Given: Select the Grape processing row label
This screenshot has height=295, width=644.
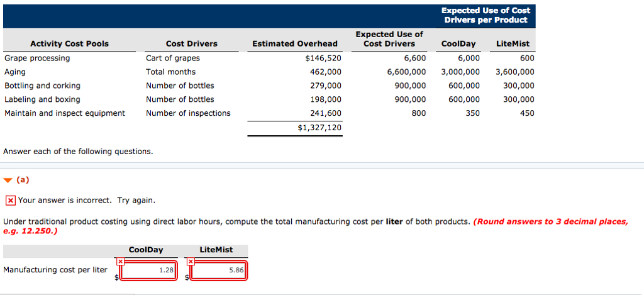Looking at the screenshot, I should point(37,58).
